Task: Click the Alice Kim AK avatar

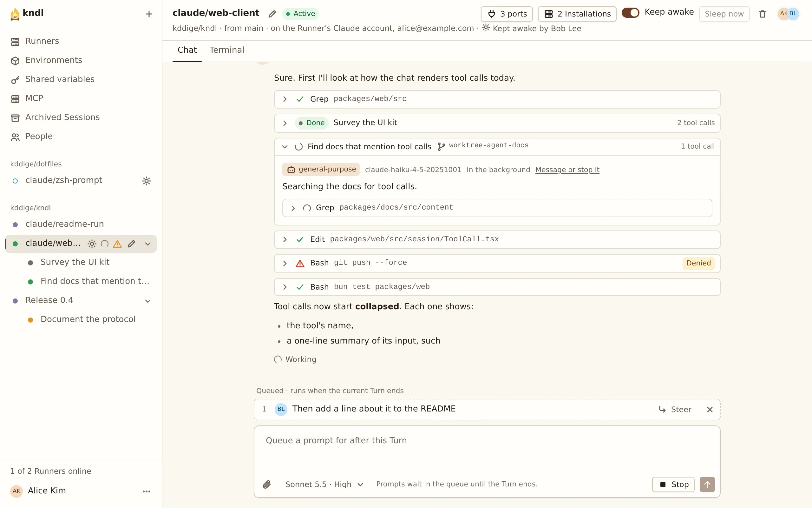Action: [16, 491]
